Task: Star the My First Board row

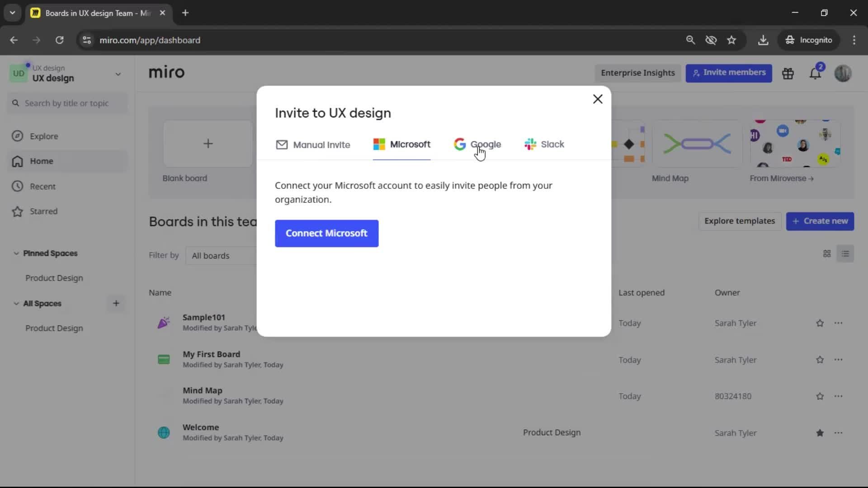Action: 820,360
